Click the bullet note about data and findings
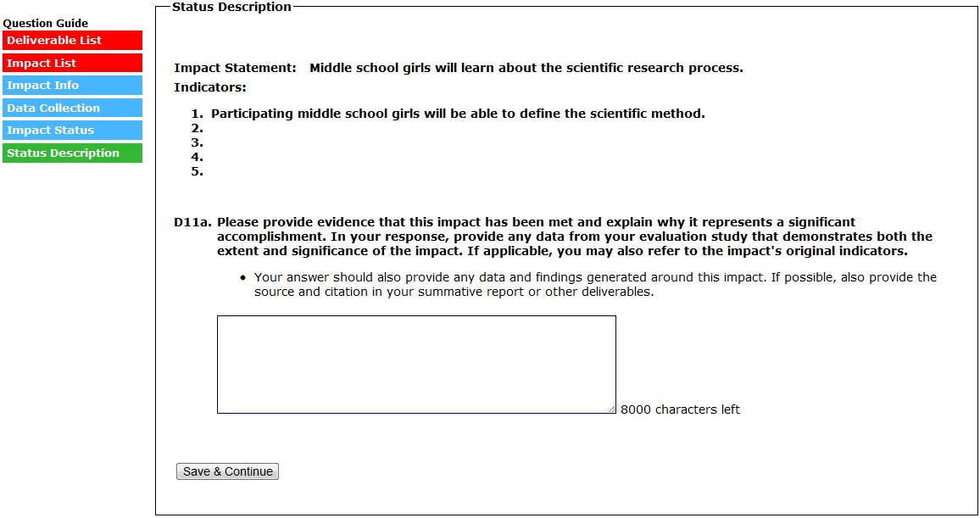Screen dimensions: 980x518 click(x=593, y=285)
